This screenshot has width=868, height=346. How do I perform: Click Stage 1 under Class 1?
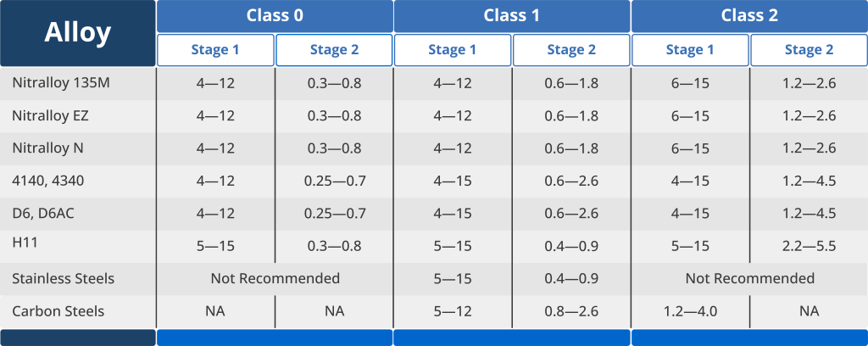tap(453, 50)
